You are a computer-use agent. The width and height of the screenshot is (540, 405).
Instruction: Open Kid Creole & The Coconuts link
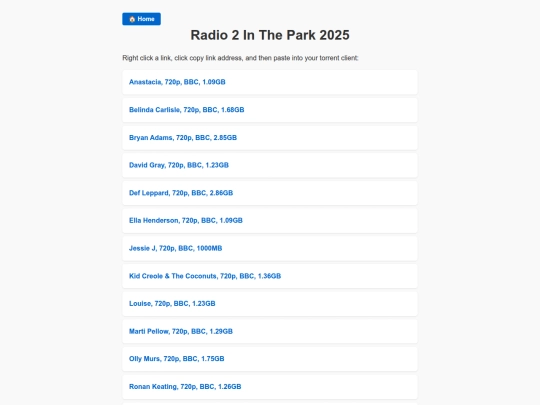tap(205, 276)
